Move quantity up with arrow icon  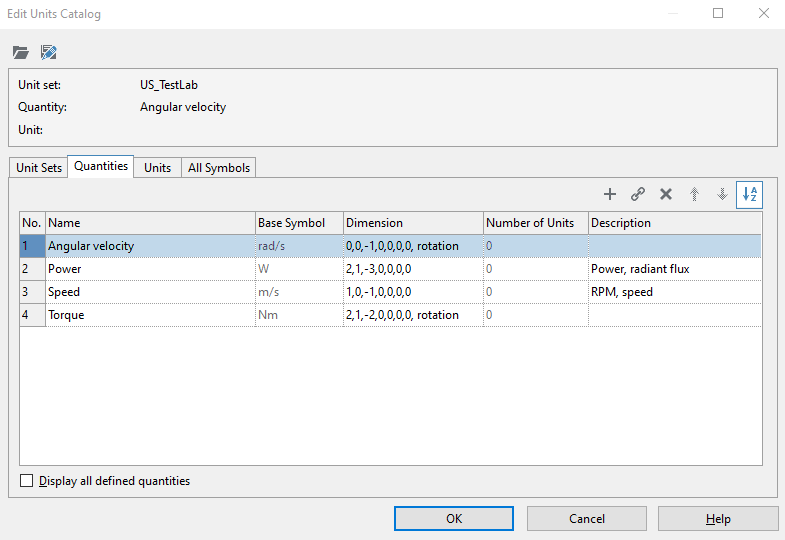(x=694, y=194)
